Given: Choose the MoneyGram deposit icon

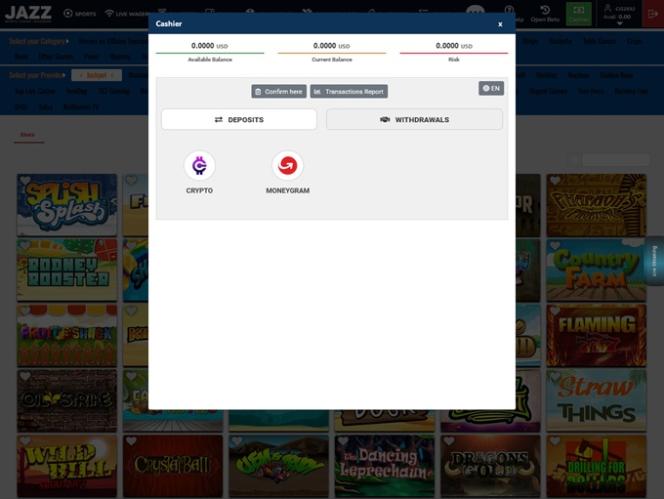Looking at the screenshot, I should [287, 166].
